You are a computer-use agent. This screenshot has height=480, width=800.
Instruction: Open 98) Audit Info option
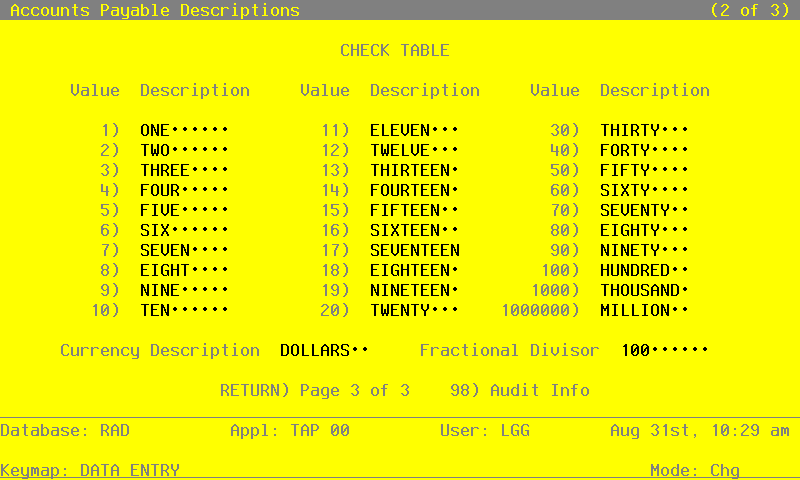point(520,390)
